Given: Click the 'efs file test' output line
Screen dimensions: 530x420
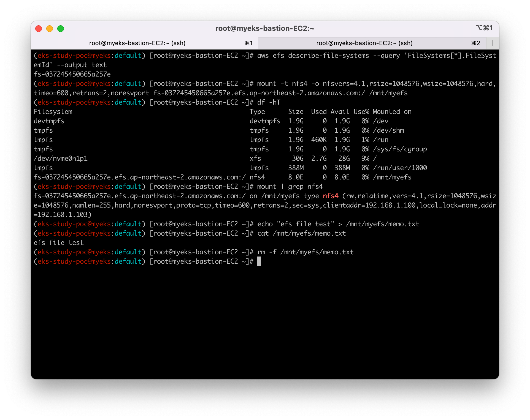Looking at the screenshot, I should pos(58,243).
